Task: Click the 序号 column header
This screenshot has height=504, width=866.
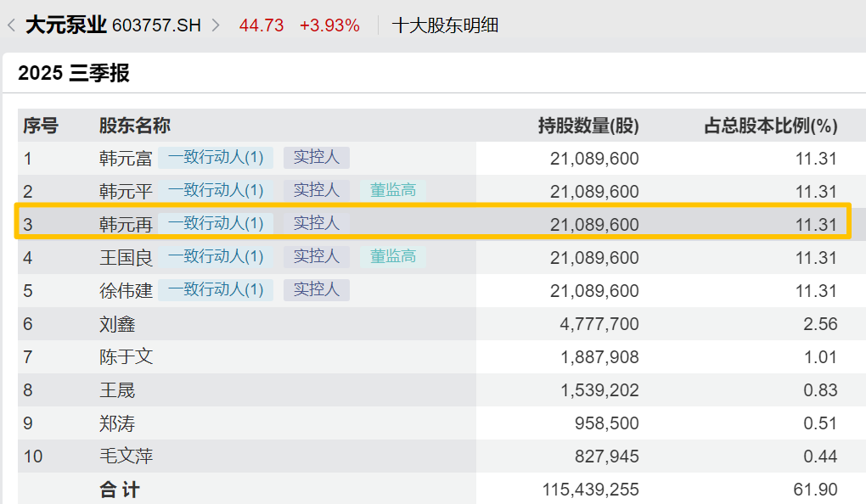Action: click(x=40, y=126)
